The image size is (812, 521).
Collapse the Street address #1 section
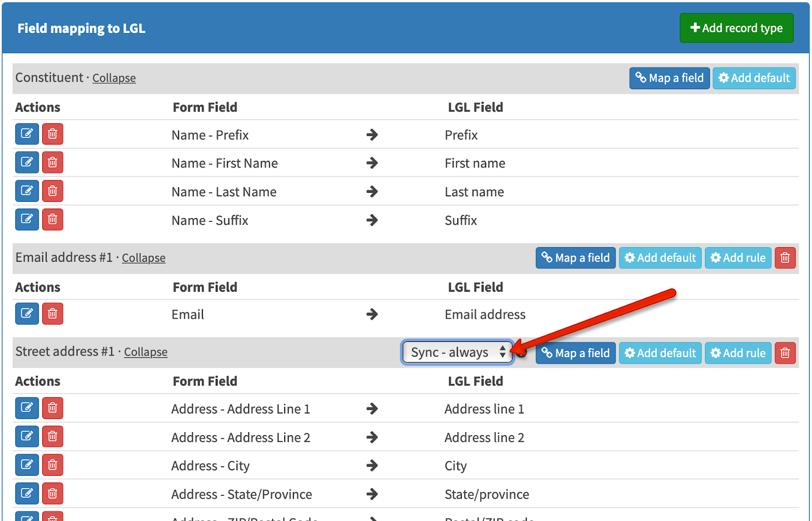click(146, 352)
